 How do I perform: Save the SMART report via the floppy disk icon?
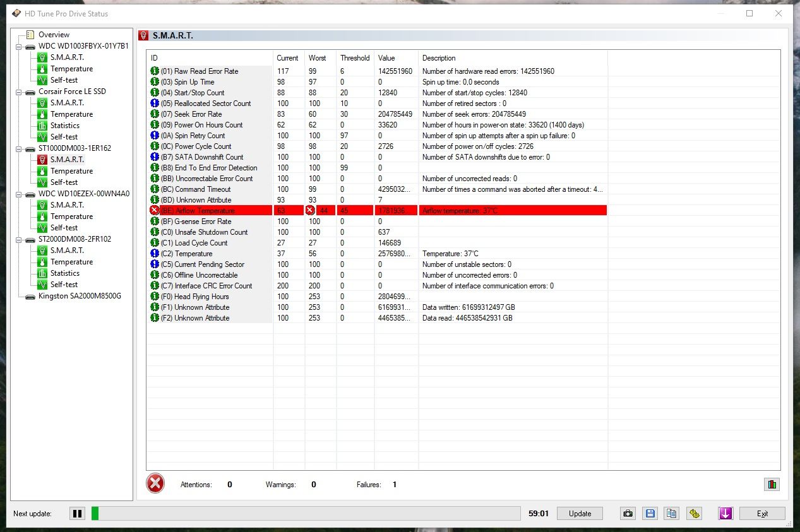point(650,513)
